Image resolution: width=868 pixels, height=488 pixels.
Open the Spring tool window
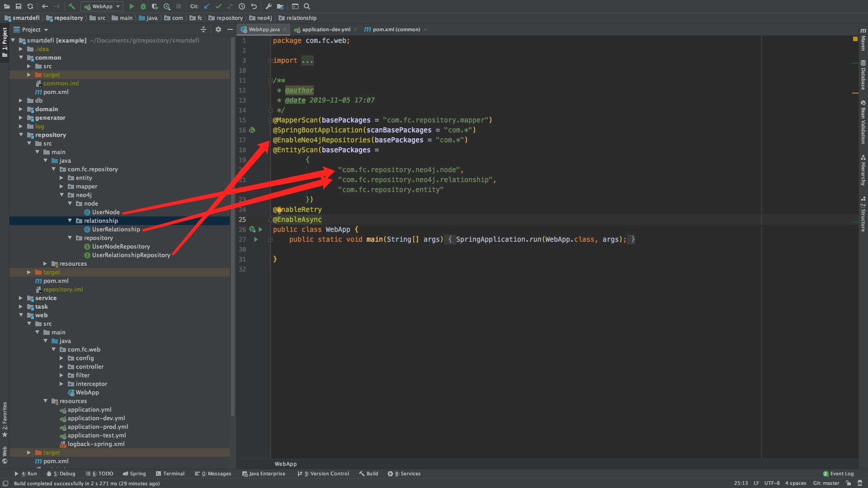pos(134,474)
